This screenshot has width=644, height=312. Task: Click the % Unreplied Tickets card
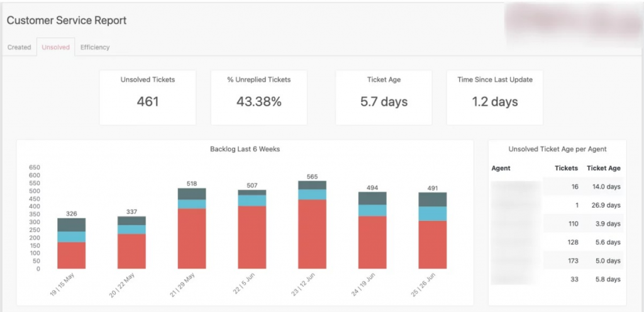coord(258,97)
